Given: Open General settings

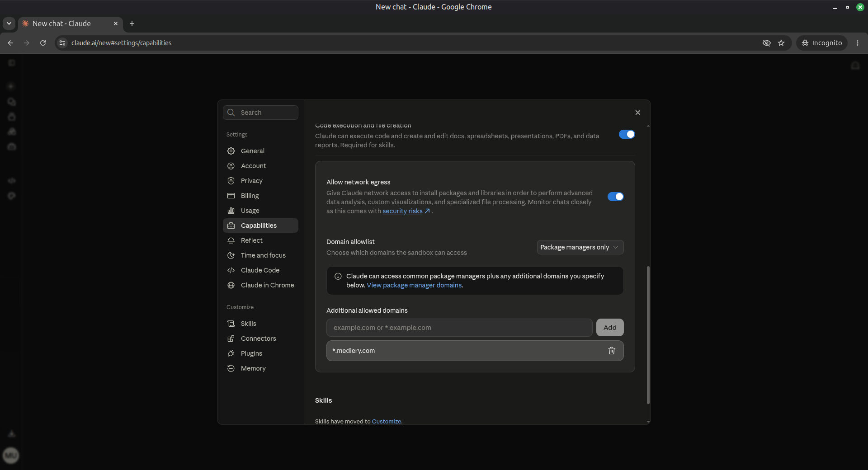Looking at the screenshot, I should 260,151.
